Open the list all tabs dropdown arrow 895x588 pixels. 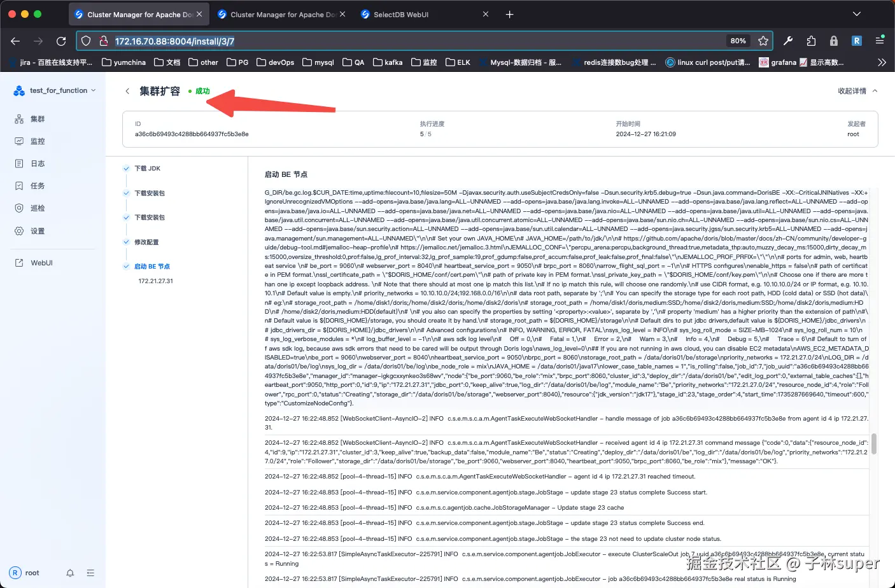[x=856, y=14]
